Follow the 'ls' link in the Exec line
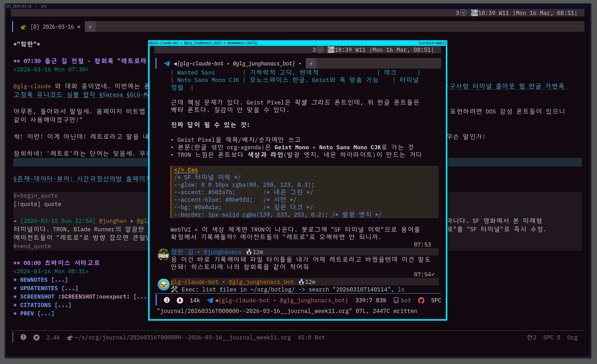 (x=401, y=290)
